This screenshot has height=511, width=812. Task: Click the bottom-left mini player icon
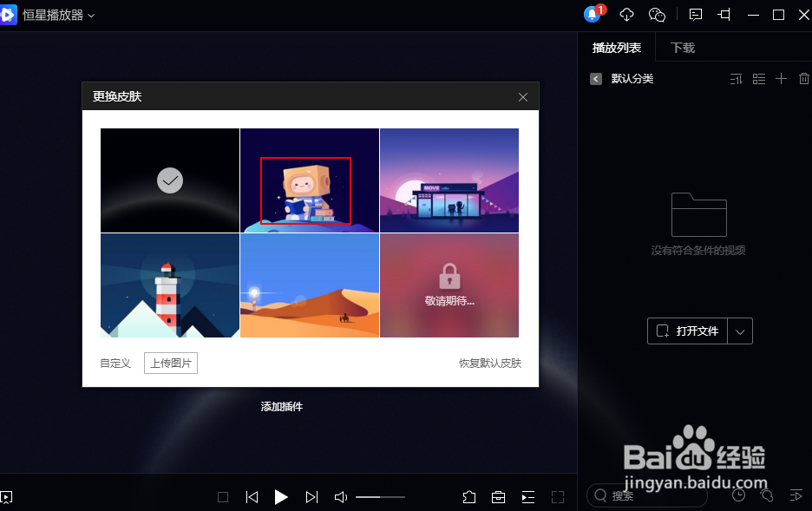(6, 497)
